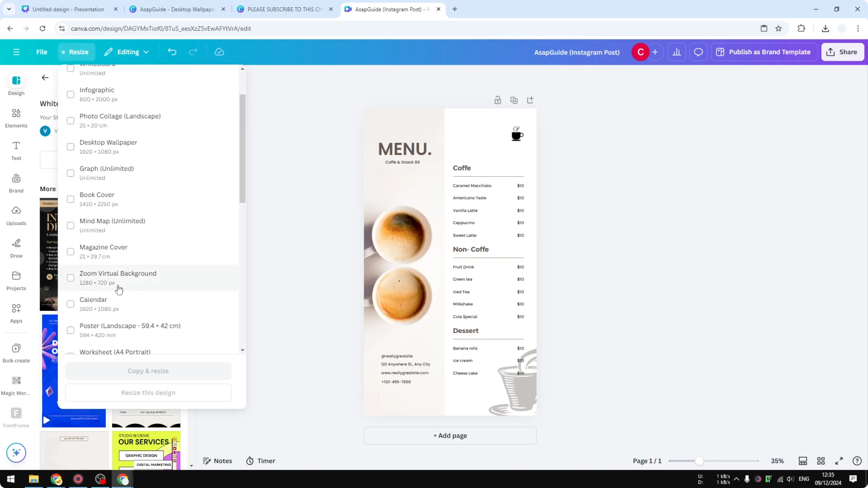Show hidden system tray icons

point(736,479)
